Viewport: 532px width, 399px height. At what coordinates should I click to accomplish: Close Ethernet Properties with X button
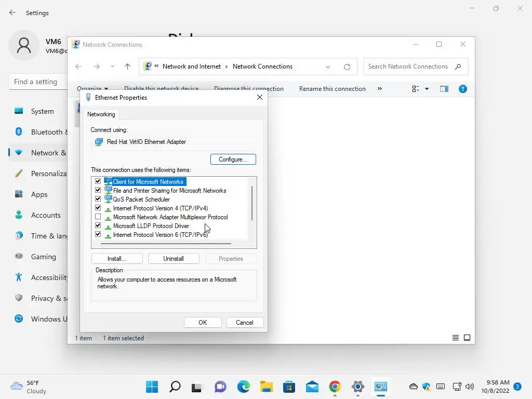coord(260,97)
